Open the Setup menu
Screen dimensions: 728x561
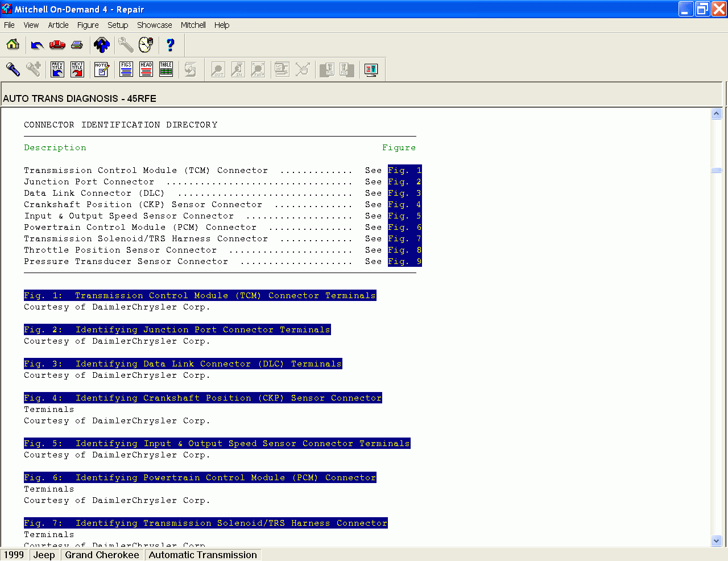(118, 25)
